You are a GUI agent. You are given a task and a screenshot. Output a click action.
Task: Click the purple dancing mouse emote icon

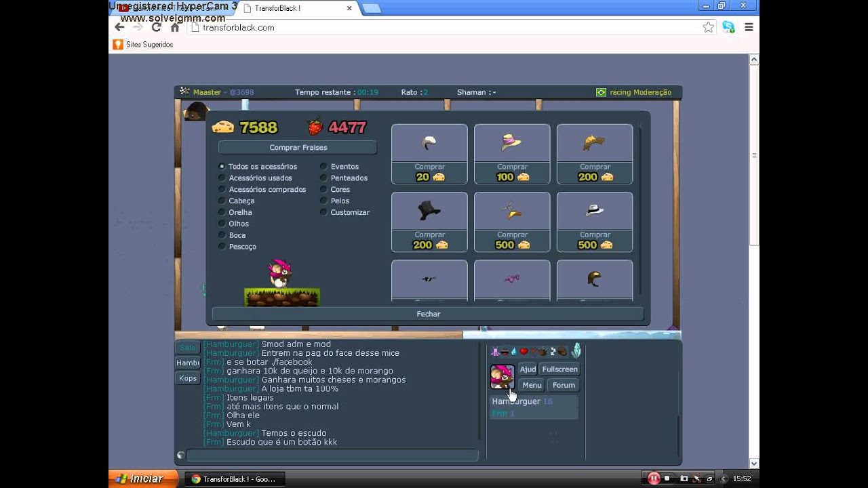point(495,351)
